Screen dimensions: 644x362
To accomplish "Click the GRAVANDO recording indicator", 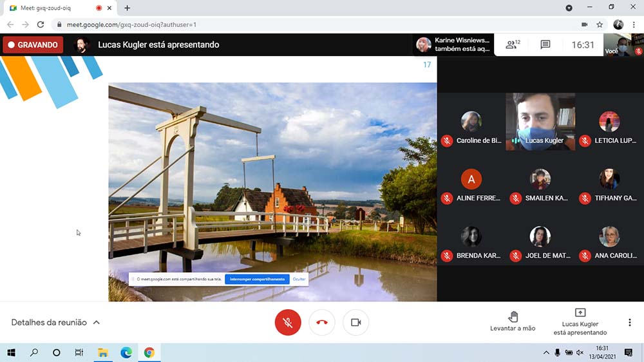I will click(33, 45).
